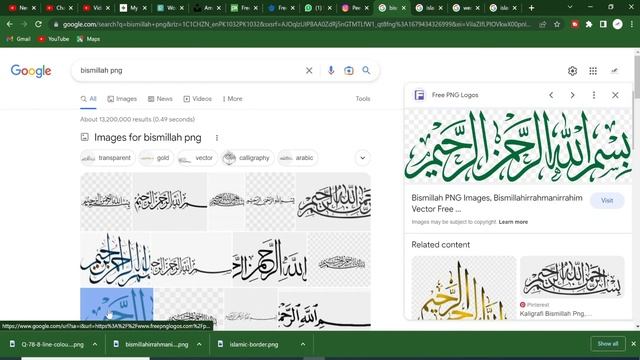640x360 pixels.
Task: Open the tab search dropdown chevron
Action: 570,7
